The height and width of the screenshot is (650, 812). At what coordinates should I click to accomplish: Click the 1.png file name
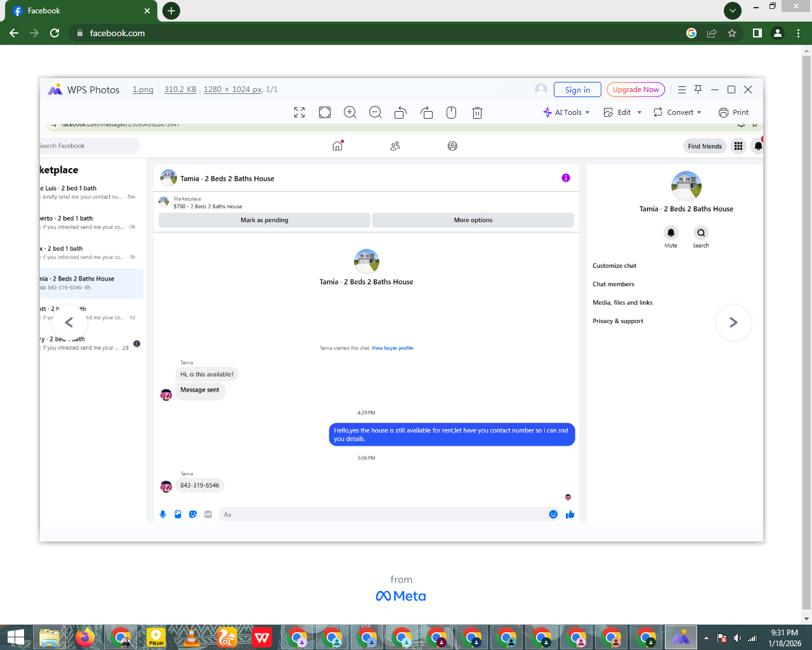[x=143, y=90]
